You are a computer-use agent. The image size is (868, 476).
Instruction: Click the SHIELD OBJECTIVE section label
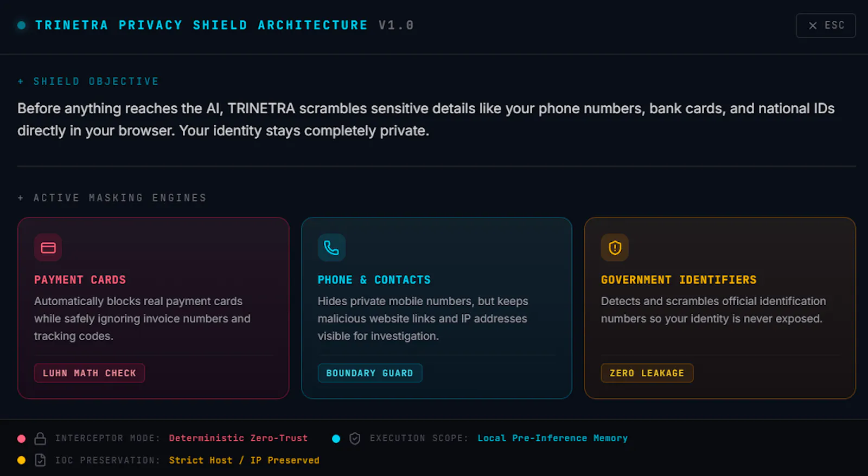click(x=96, y=81)
